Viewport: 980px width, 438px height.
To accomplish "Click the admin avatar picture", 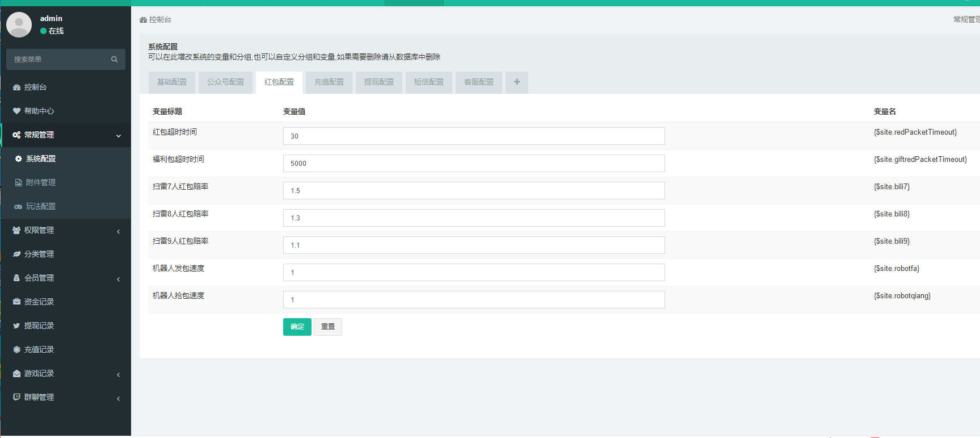I will [x=19, y=25].
